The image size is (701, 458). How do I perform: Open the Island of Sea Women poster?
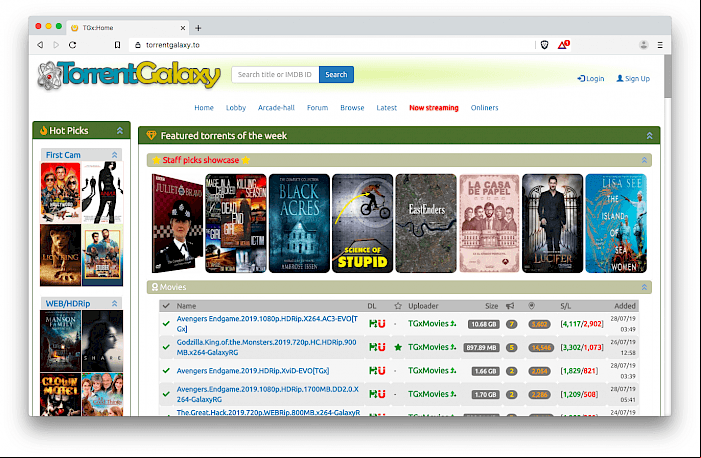point(616,223)
